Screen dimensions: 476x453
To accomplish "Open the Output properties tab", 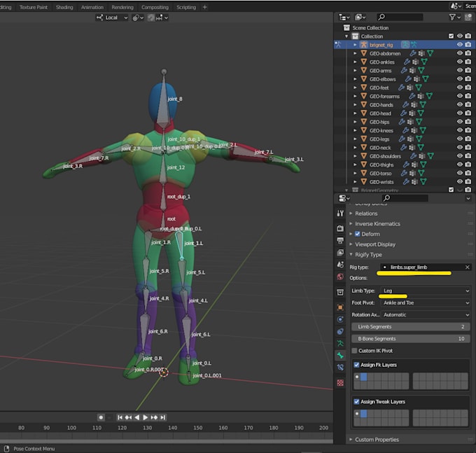I will pyautogui.click(x=340, y=240).
